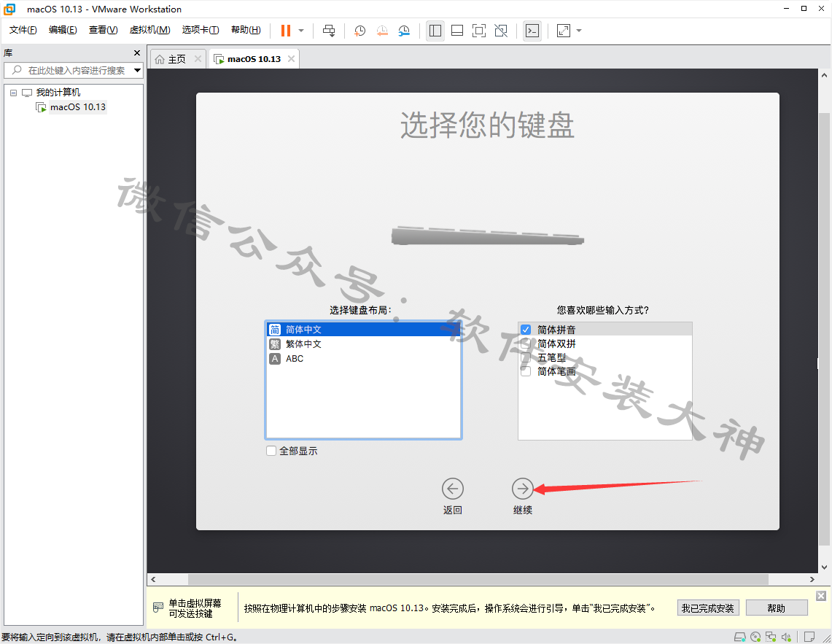Enter full screen mode from the toolbar
Screen dimensions: 832x644
[x=478, y=31]
